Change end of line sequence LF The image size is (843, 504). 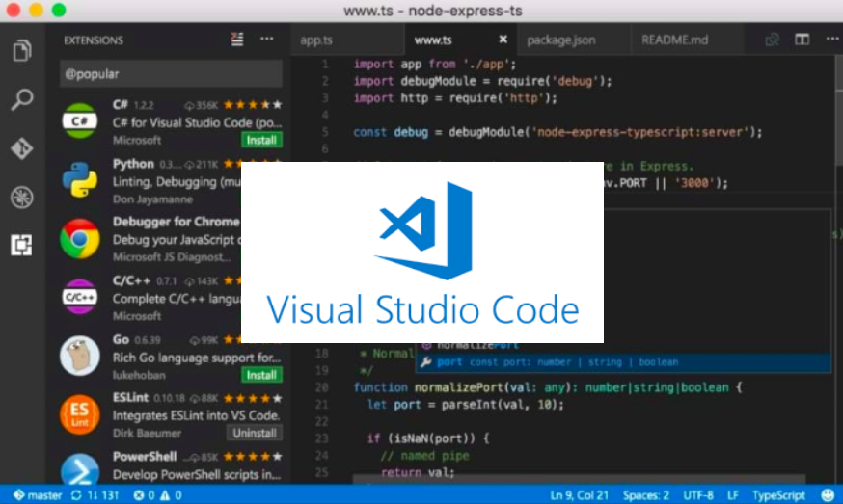[733, 495]
